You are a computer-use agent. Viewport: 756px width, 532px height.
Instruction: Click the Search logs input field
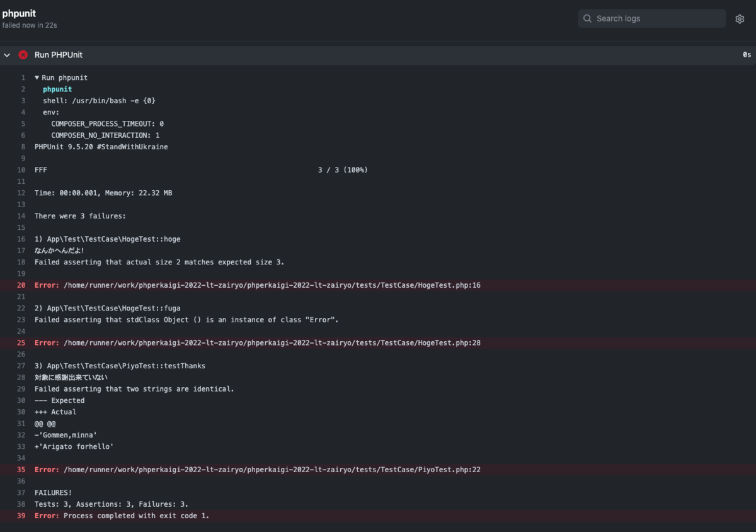(x=652, y=18)
